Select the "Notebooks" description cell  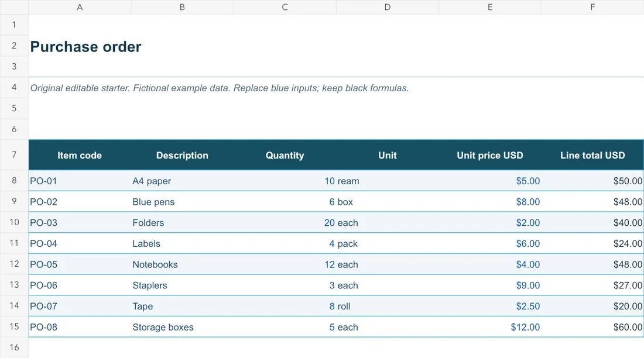point(182,264)
